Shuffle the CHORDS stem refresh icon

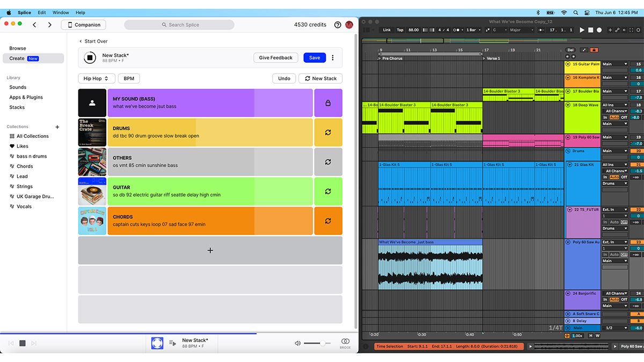pyautogui.click(x=328, y=220)
